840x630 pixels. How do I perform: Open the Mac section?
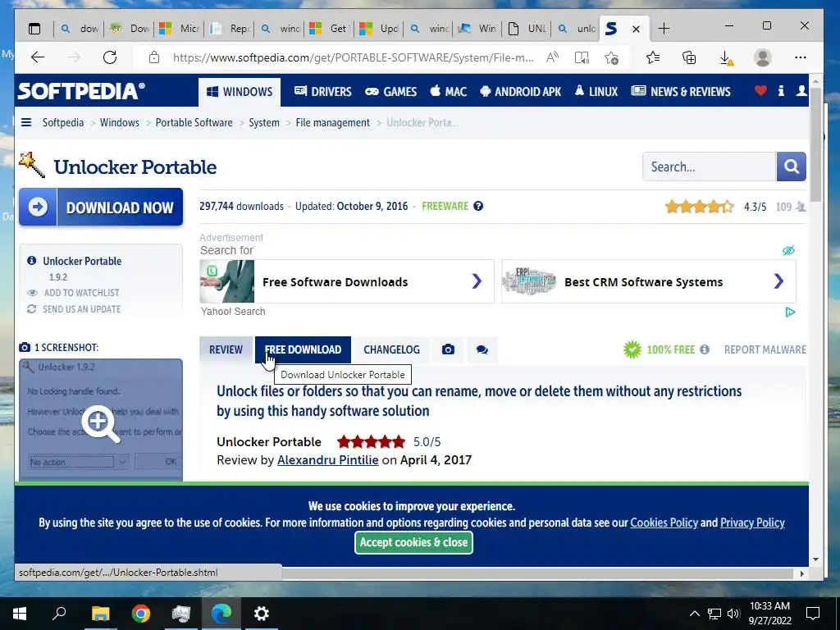[449, 92]
